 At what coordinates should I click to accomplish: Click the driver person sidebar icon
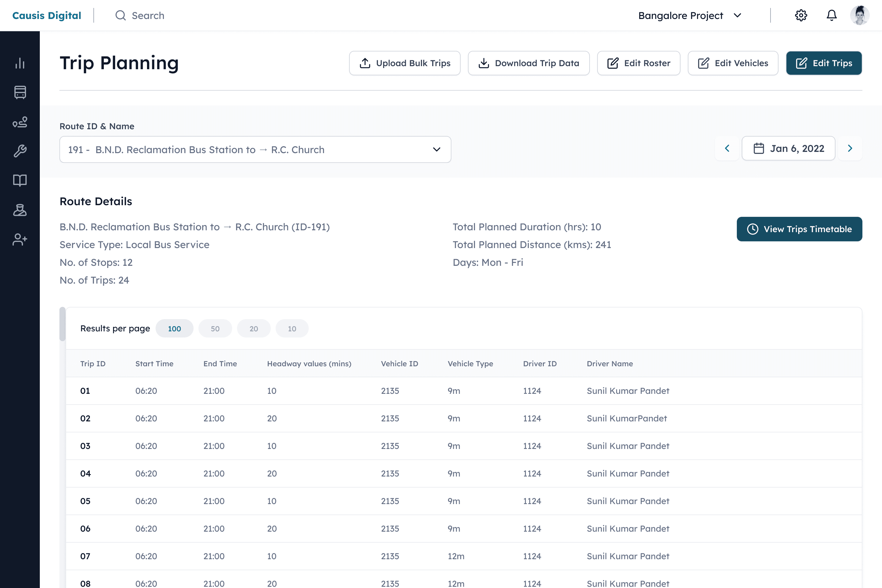(20, 210)
